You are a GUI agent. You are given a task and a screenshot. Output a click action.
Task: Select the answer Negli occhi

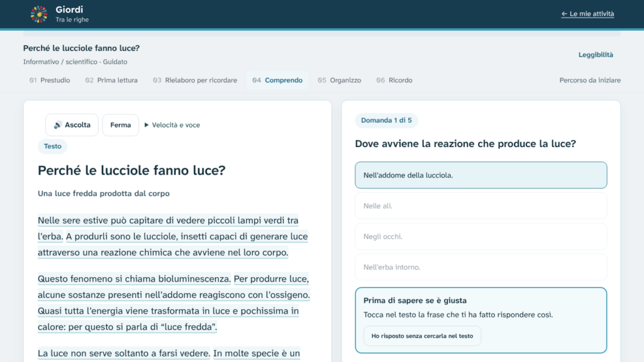[x=481, y=236]
